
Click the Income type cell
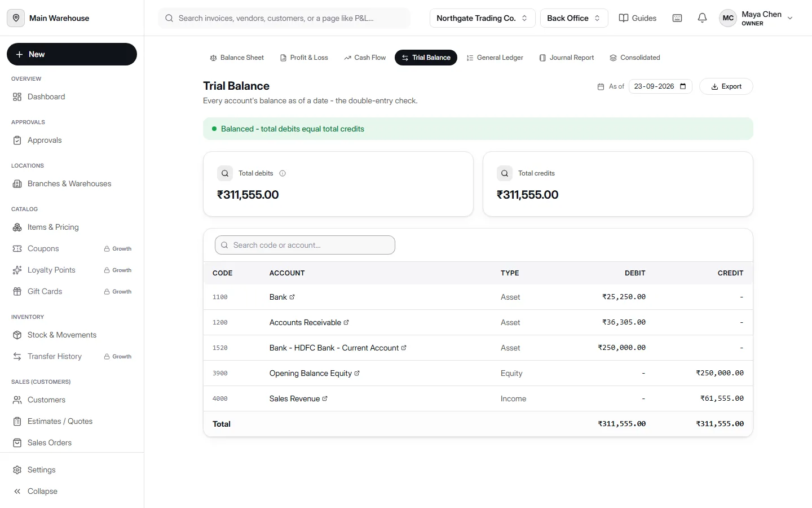(513, 398)
